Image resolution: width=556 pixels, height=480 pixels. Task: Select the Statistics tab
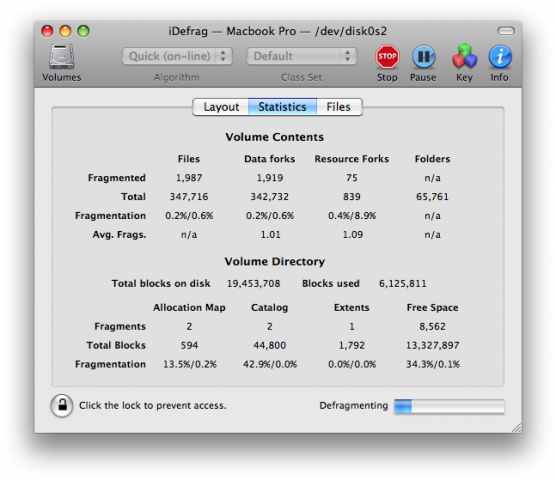click(x=282, y=107)
